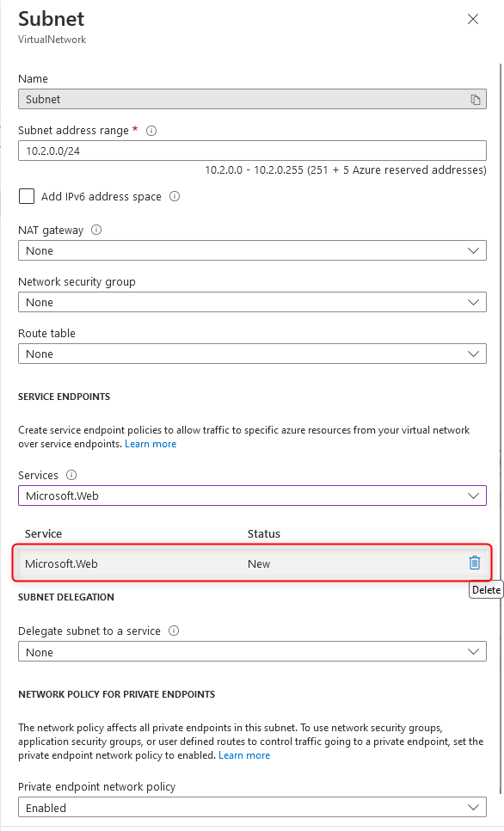Select the Microsoft.Web row in service list
Screen dimensions: 504x831
(252, 563)
